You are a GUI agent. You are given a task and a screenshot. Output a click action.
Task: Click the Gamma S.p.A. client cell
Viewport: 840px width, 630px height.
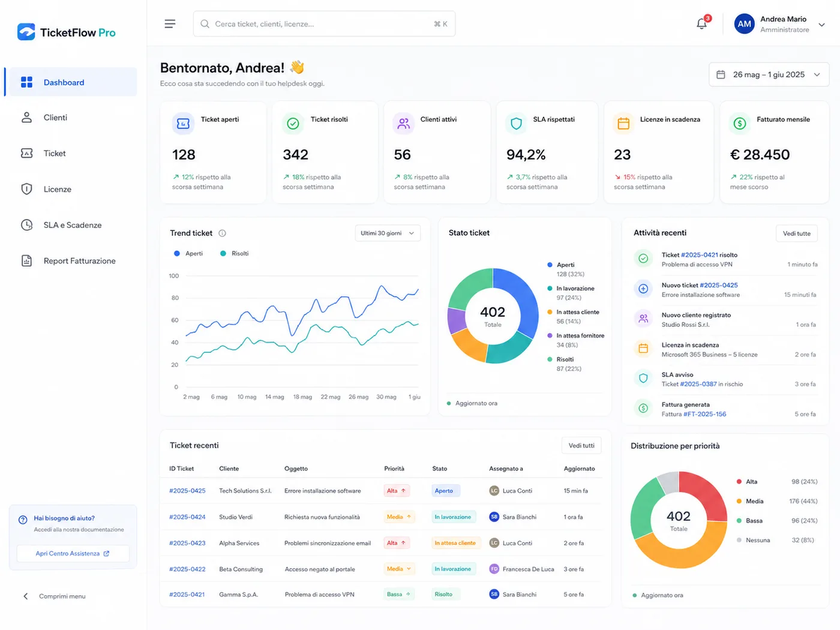point(238,595)
